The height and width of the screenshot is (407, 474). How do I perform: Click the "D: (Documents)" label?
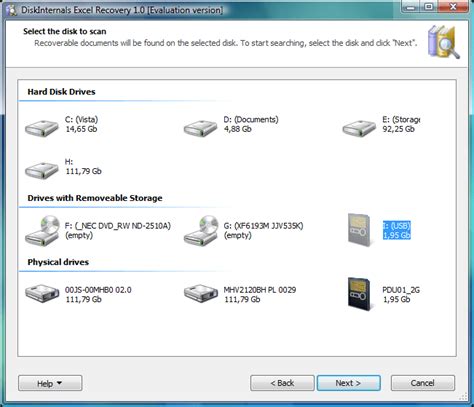251,120
